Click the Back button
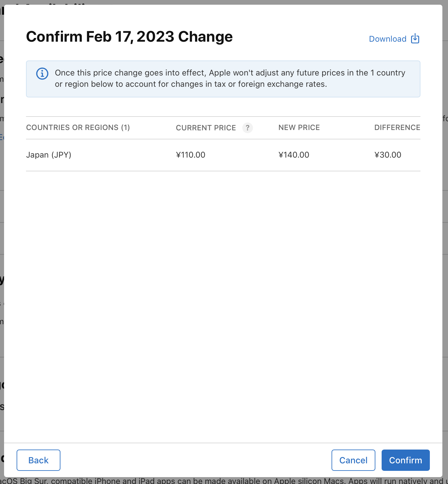This screenshot has height=484, width=448. point(38,460)
